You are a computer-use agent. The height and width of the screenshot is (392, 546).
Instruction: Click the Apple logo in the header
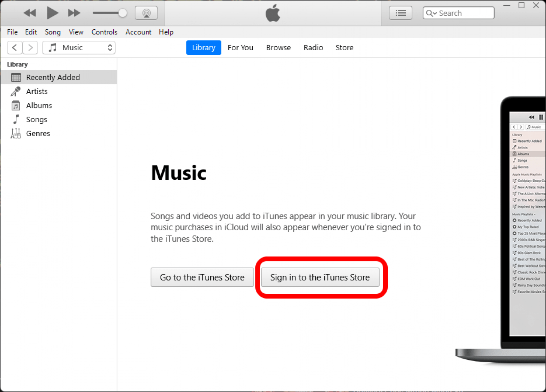(x=273, y=13)
